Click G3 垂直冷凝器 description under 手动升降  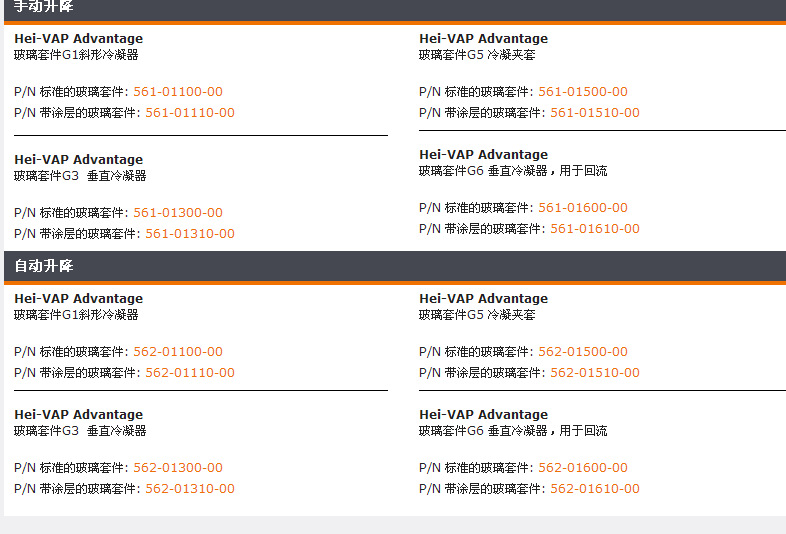click(80, 176)
